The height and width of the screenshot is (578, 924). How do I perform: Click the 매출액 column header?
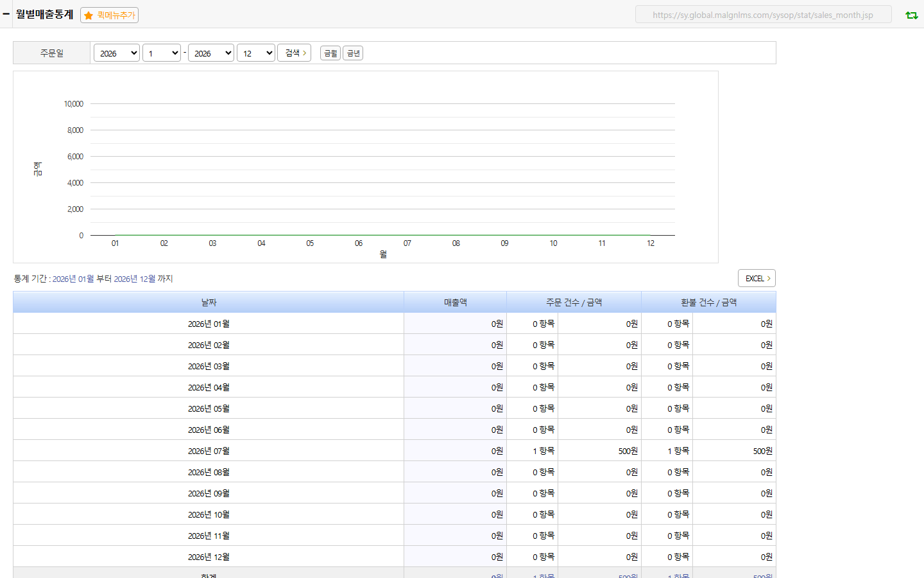(x=456, y=302)
